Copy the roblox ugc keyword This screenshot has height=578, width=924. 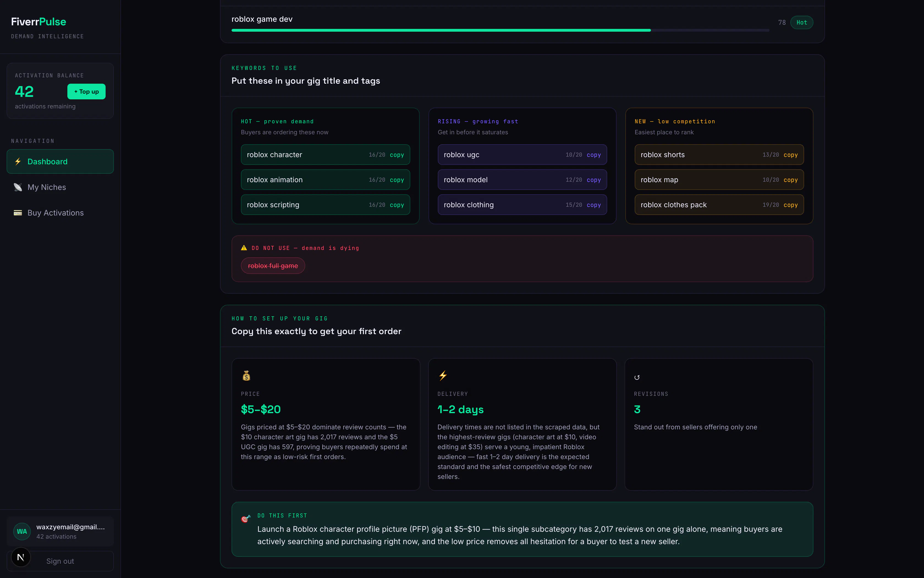coord(594,155)
